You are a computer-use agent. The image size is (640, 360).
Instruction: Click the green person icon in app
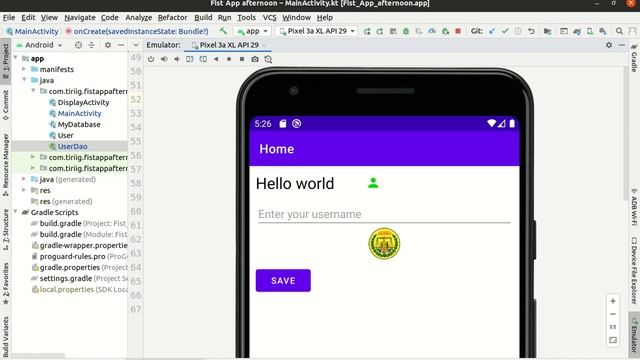[x=373, y=183]
